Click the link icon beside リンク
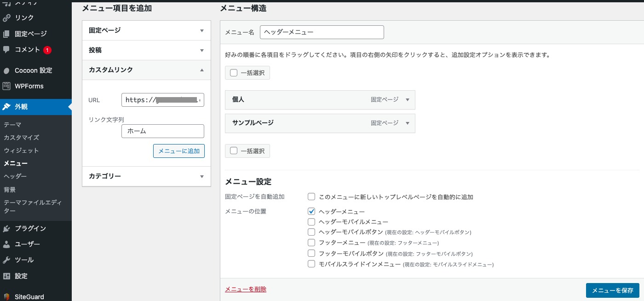This screenshot has width=644, height=301. click(6, 18)
